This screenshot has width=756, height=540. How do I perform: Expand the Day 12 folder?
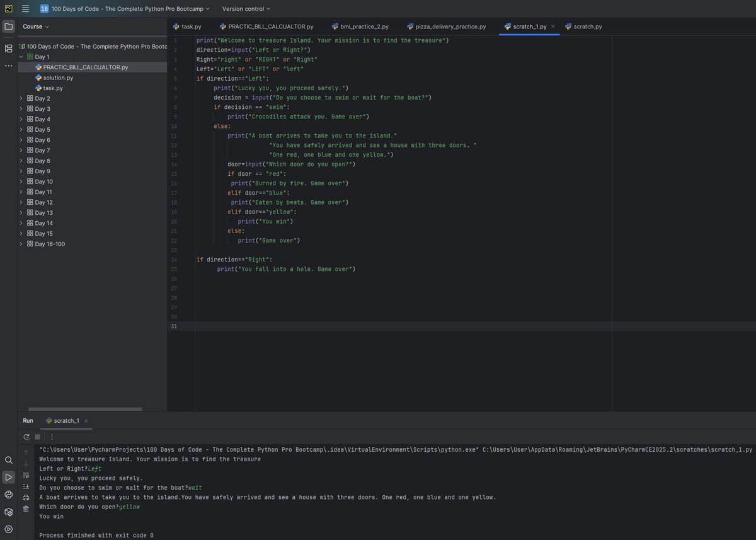point(21,202)
